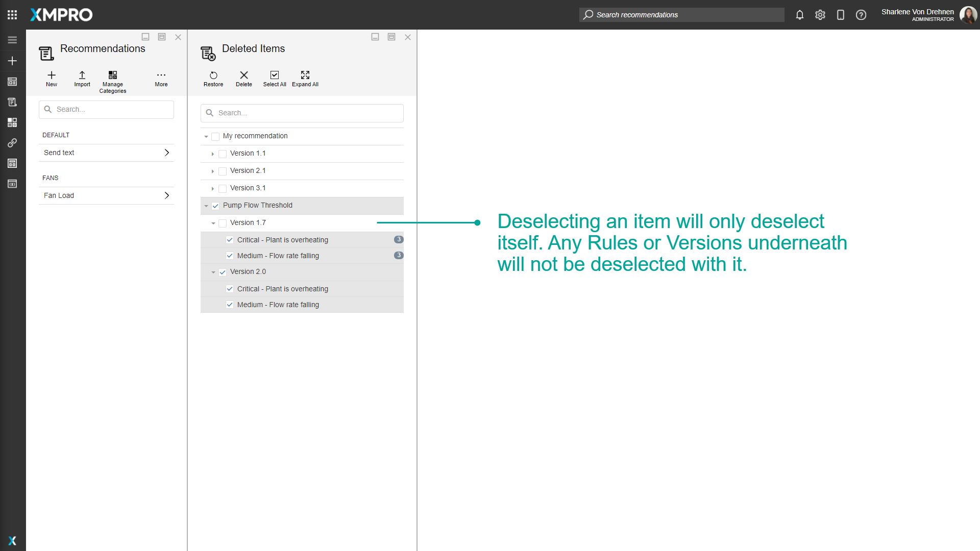Click New recommendation button
980x551 pixels.
pos(52,76)
